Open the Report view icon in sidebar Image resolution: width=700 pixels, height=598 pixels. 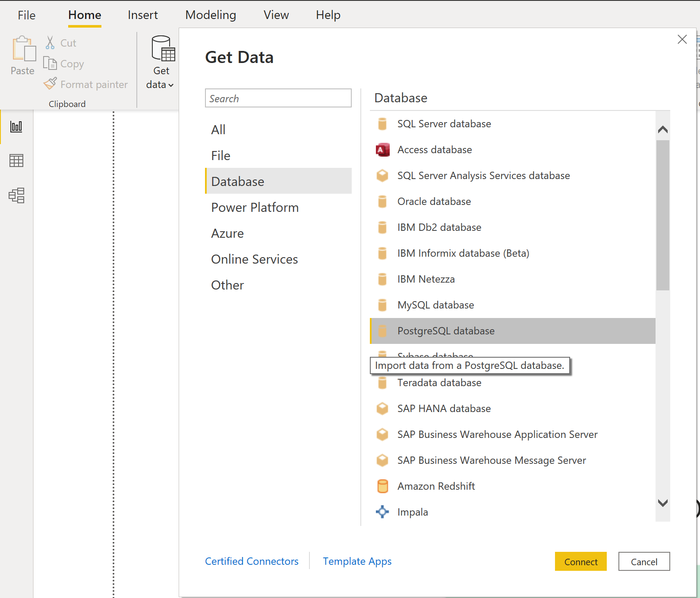(16, 126)
